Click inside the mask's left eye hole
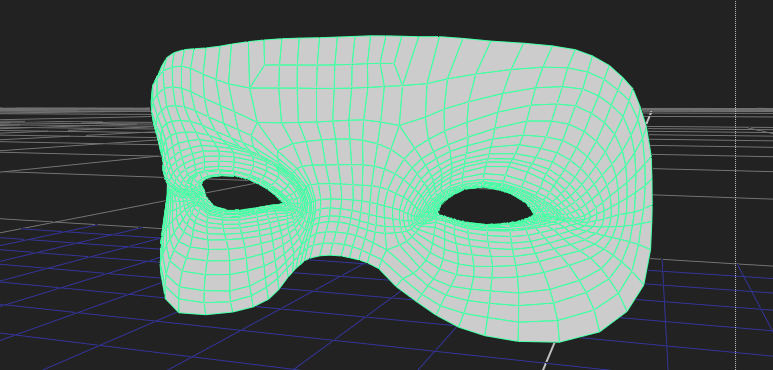This screenshot has width=773, height=370. pos(239,193)
